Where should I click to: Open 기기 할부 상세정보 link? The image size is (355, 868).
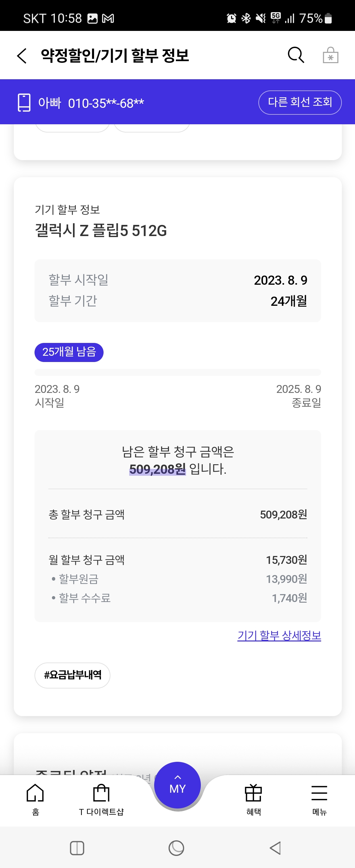(279, 636)
